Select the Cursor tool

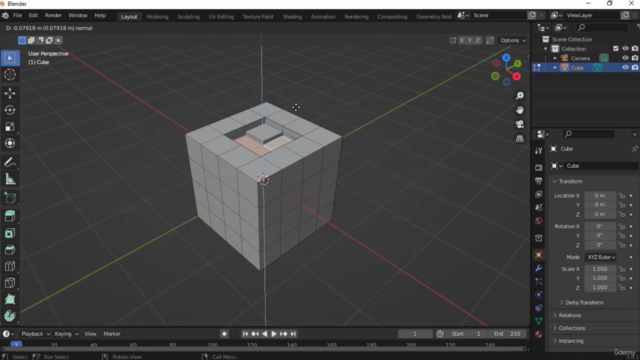10,75
